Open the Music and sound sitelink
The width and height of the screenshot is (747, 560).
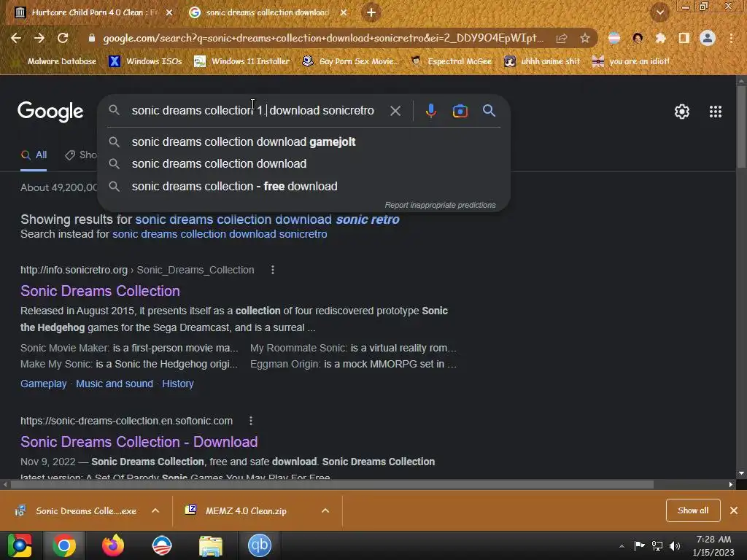pyautogui.click(x=115, y=384)
